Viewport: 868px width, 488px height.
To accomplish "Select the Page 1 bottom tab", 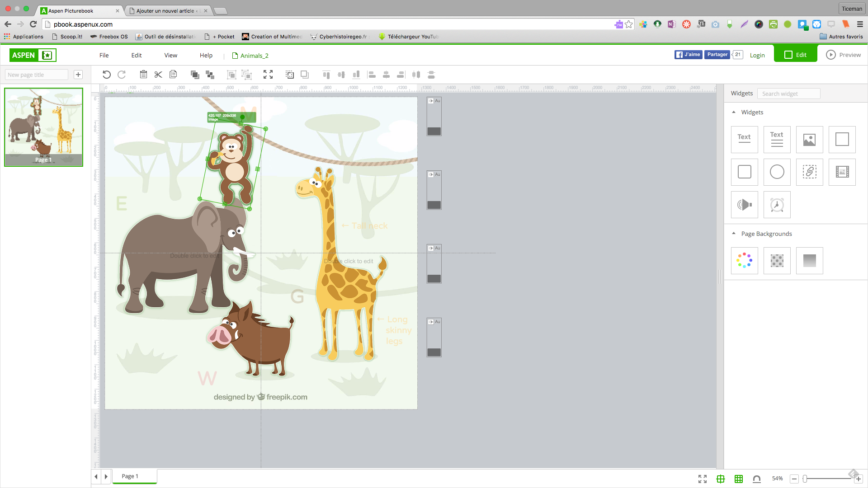I will click(x=134, y=476).
